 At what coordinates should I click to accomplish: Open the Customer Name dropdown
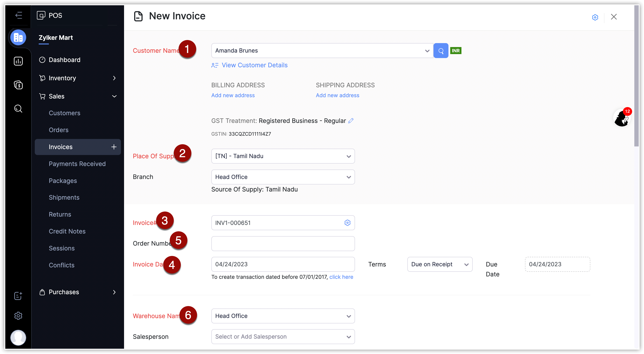[x=322, y=51]
